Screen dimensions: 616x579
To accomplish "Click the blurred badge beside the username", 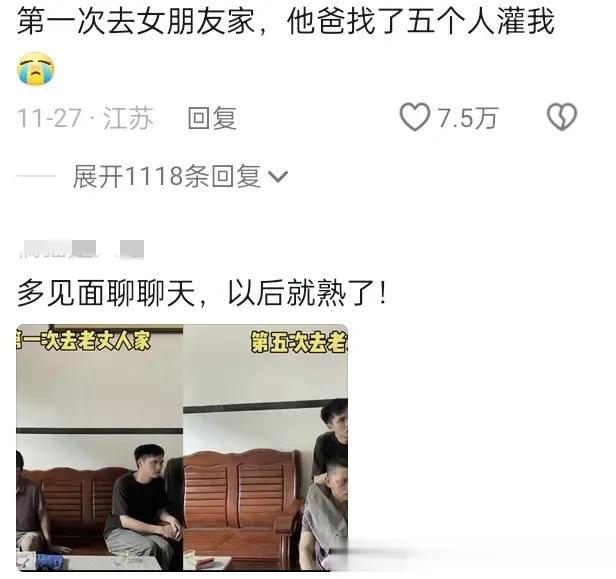I will [131, 249].
